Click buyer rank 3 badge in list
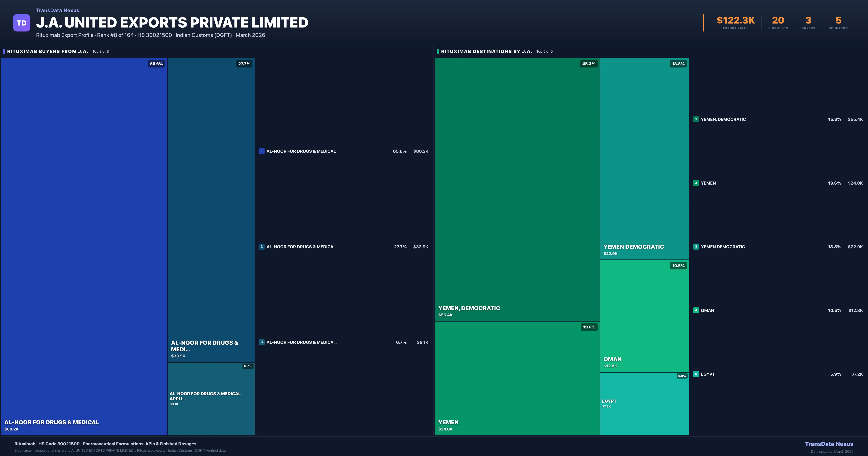The height and width of the screenshot is (456, 868). (x=261, y=342)
